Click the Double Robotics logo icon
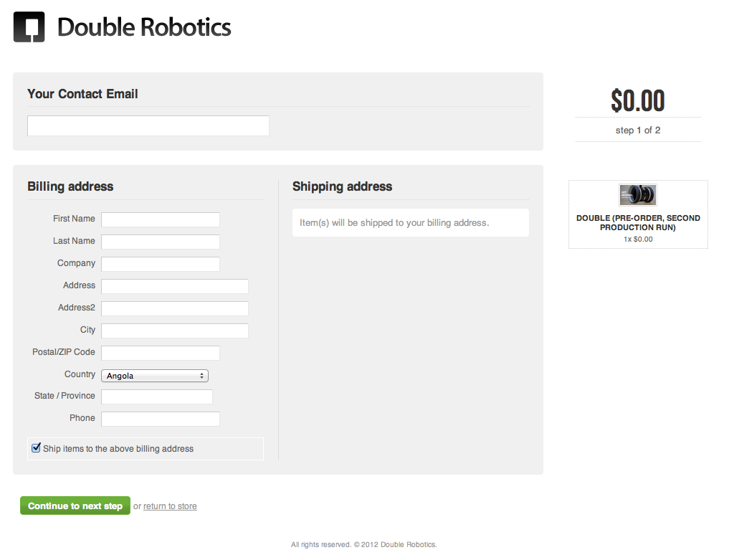The image size is (729, 560). point(29,27)
